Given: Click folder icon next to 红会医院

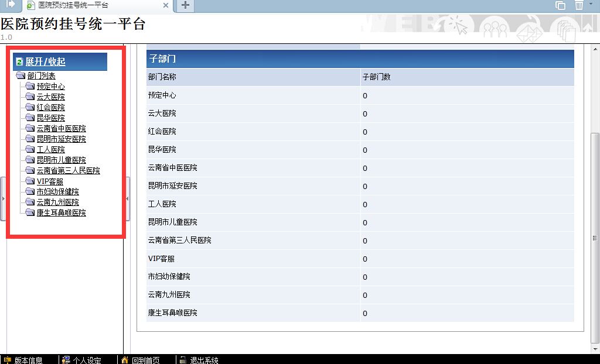Looking at the screenshot, I should click(x=30, y=107).
